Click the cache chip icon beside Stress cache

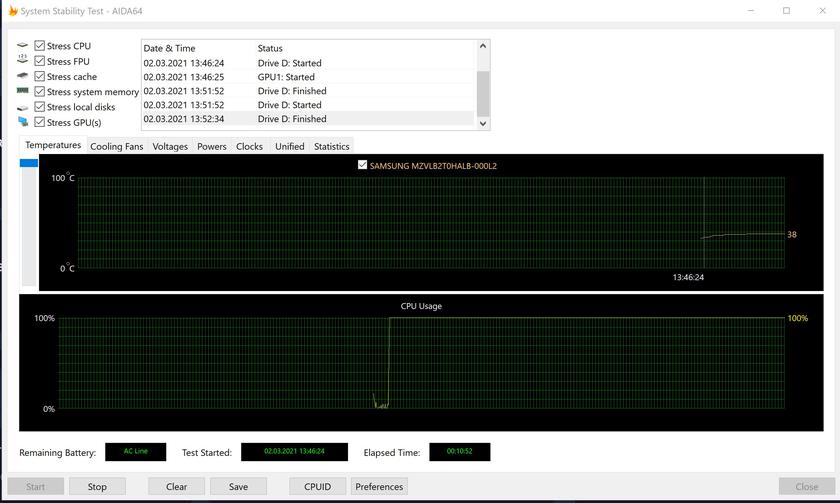(x=22, y=76)
